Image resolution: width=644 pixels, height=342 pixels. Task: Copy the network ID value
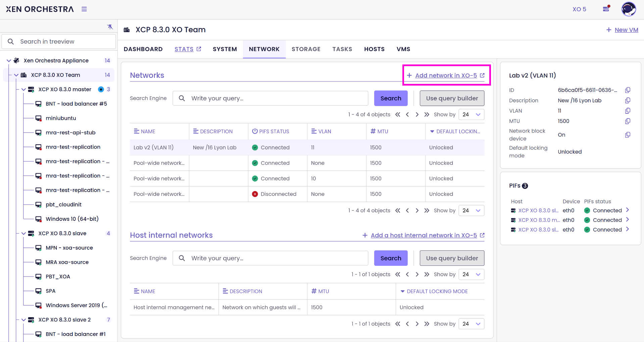click(x=628, y=90)
